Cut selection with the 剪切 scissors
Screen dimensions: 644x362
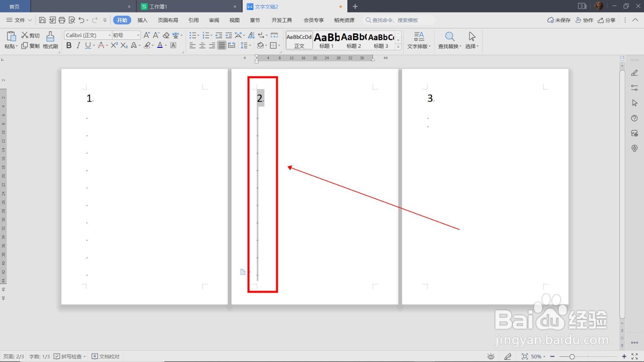coord(31,35)
